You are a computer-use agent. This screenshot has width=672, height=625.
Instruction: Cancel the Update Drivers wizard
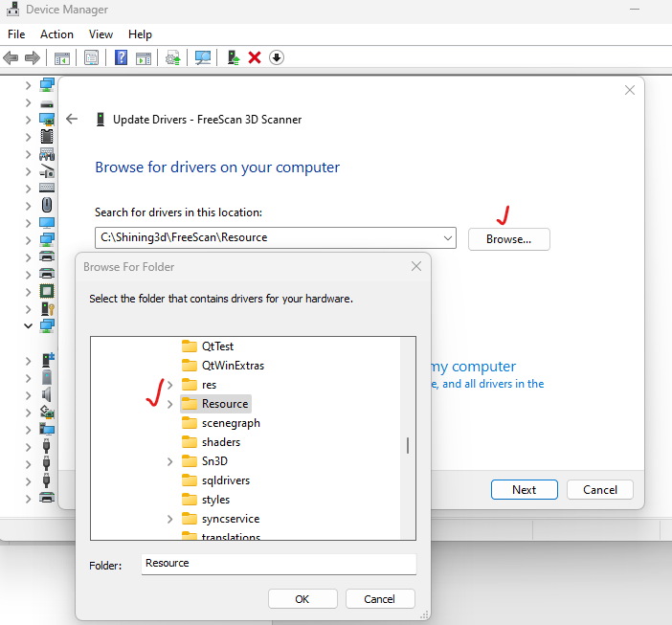tap(600, 490)
